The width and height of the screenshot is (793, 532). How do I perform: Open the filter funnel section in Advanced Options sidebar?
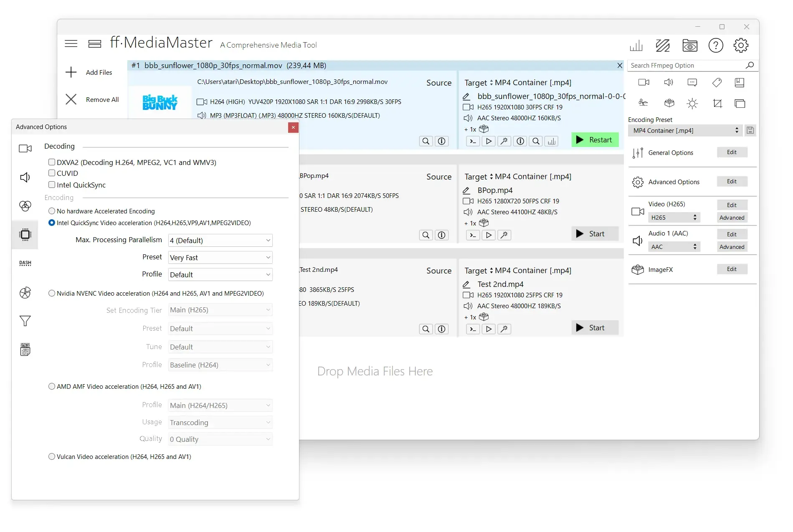pos(25,321)
